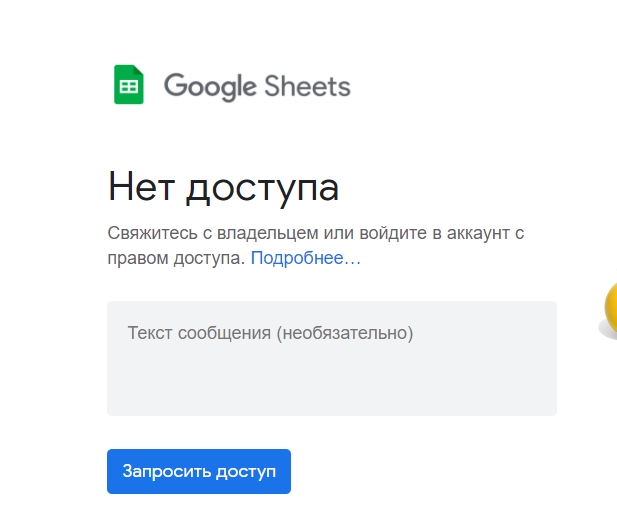The image size is (617, 532).
Task: Click the "Sheets" word in the logo
Action: click(x=307, y=86)
